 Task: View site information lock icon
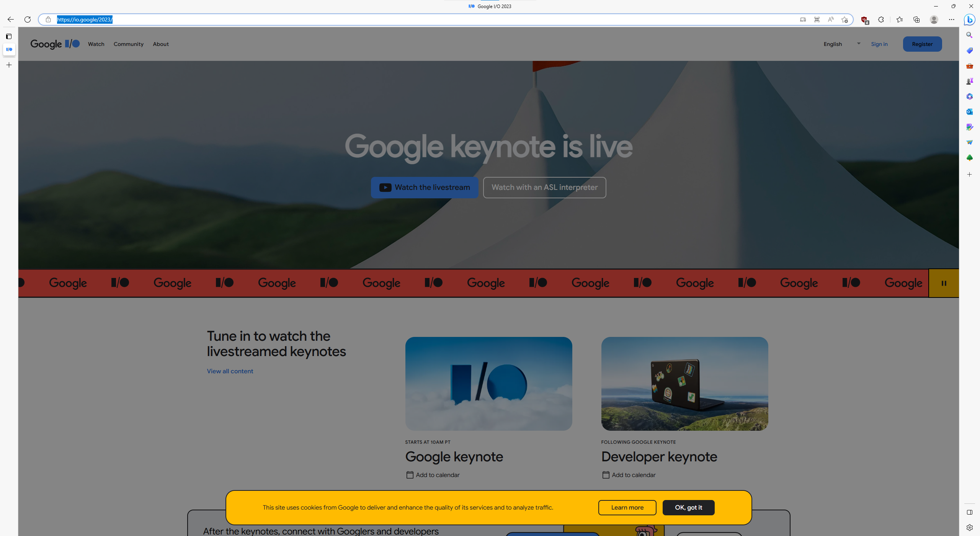click(48, 20)
